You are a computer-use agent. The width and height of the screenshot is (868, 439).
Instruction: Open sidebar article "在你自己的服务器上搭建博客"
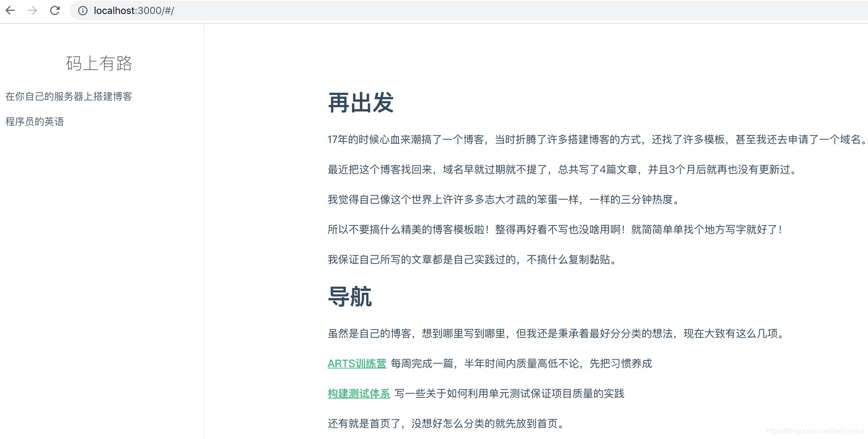pyautogui.click(x=69, y=96)
